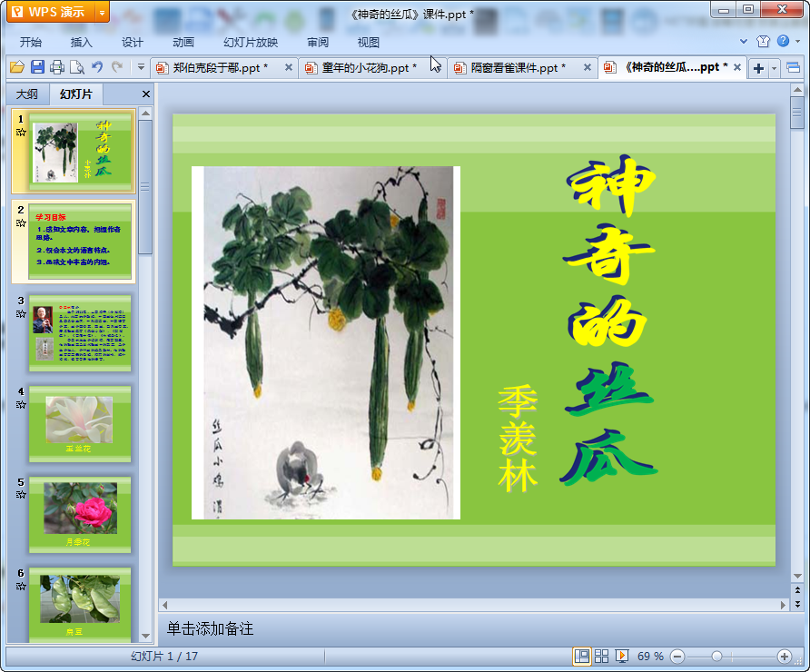This screenshot has height=672, width=810.
Task: Open the 视图 menu tab
Action: pos(369,43)
